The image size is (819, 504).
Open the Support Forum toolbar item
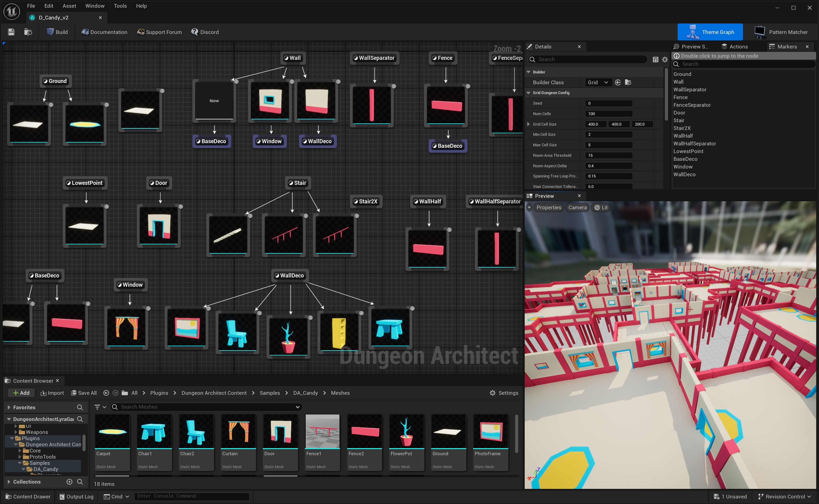pos(159,32)
